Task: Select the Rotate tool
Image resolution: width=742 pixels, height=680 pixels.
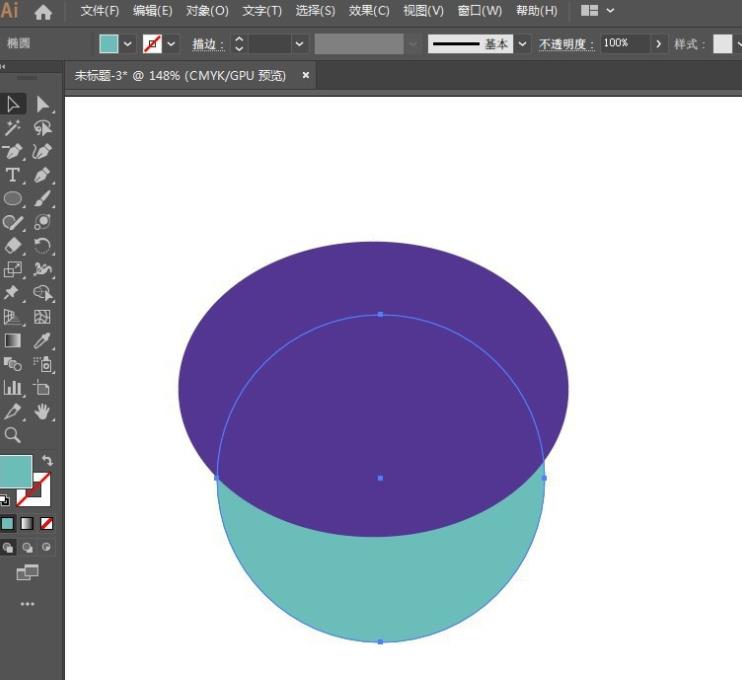Action: (x=43, y=246)
